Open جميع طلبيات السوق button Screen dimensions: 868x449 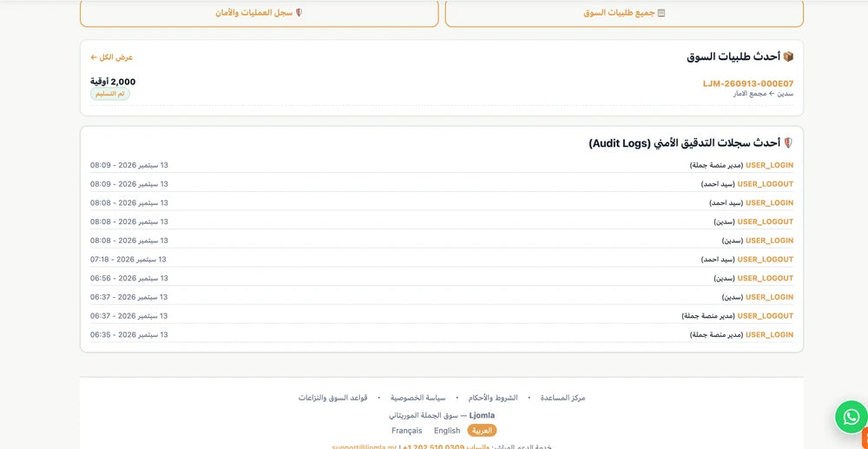pos(624,13)
